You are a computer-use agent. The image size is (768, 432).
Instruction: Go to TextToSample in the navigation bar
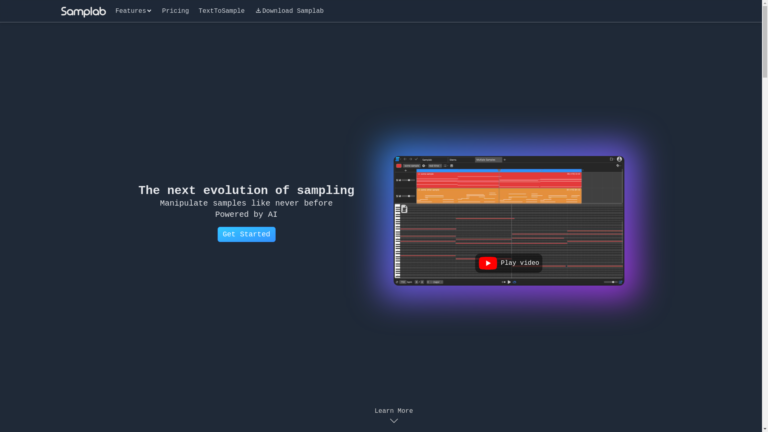click(x=221, y=11)
